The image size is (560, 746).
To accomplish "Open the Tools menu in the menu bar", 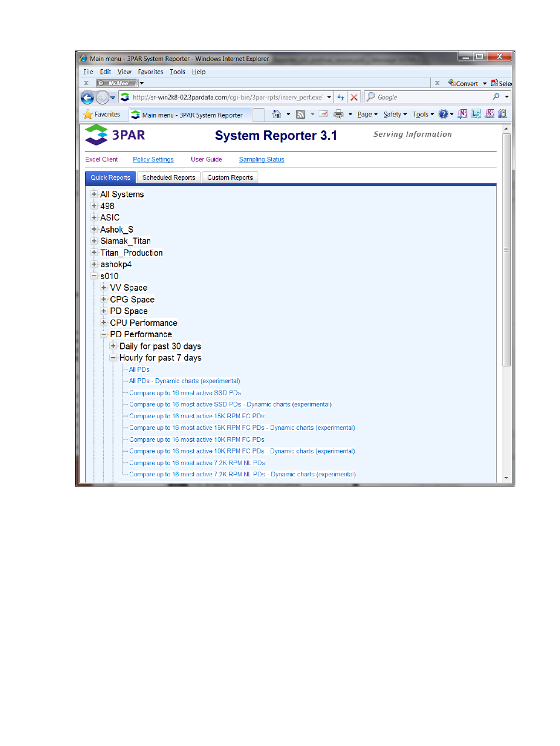I will [177, 72].
